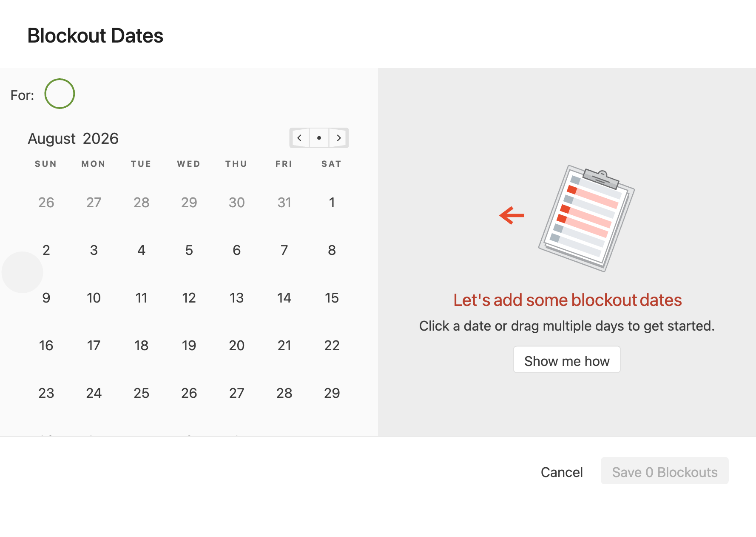Image resolution: width=756 pixels, height=537 pixels.
Task: Select August 1 on the calendar
Action: 332,203
